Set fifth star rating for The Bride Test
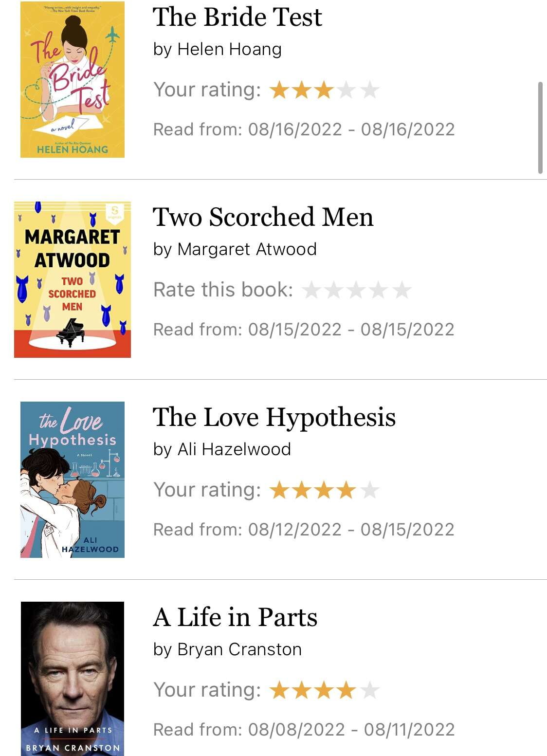The width and height of the screenshot is (547, 756). click(369, 90)
